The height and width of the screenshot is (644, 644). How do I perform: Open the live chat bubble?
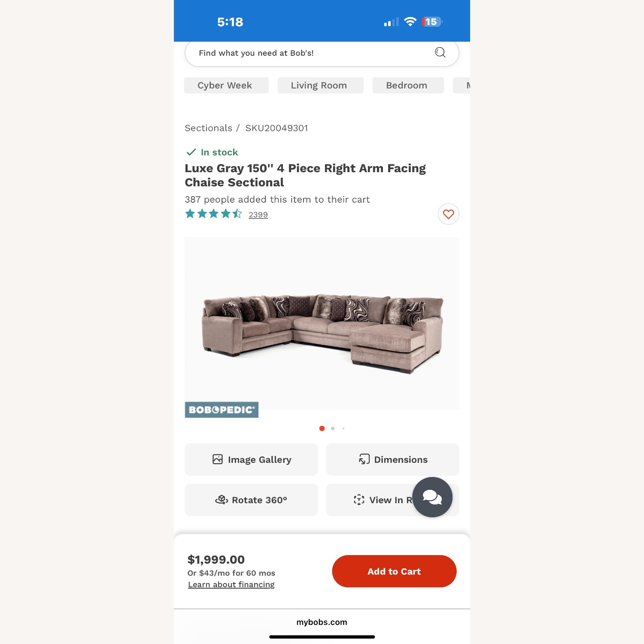coord(432,497)
